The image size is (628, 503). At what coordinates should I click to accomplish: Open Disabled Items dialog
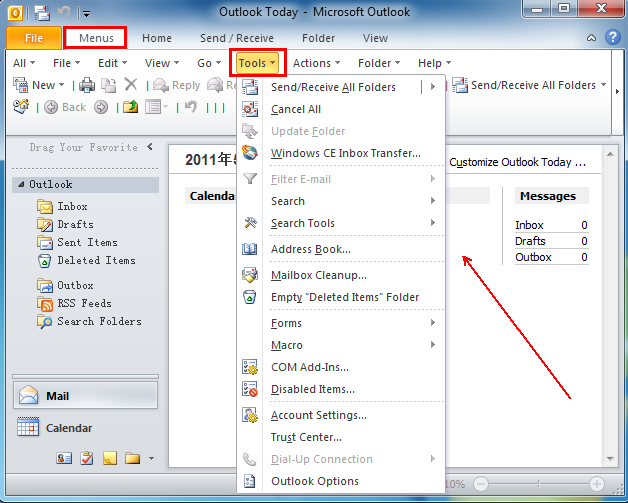[x=341, y=389]
